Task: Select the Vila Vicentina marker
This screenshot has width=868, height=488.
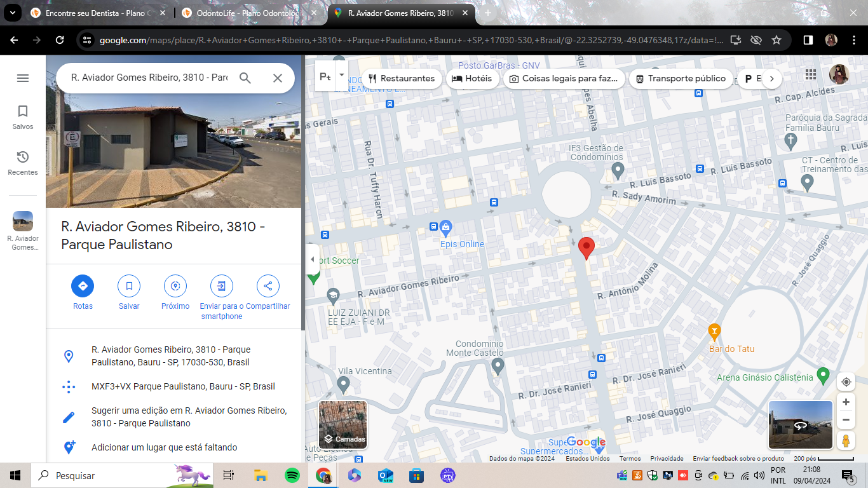Action: (x=344, y=384)
